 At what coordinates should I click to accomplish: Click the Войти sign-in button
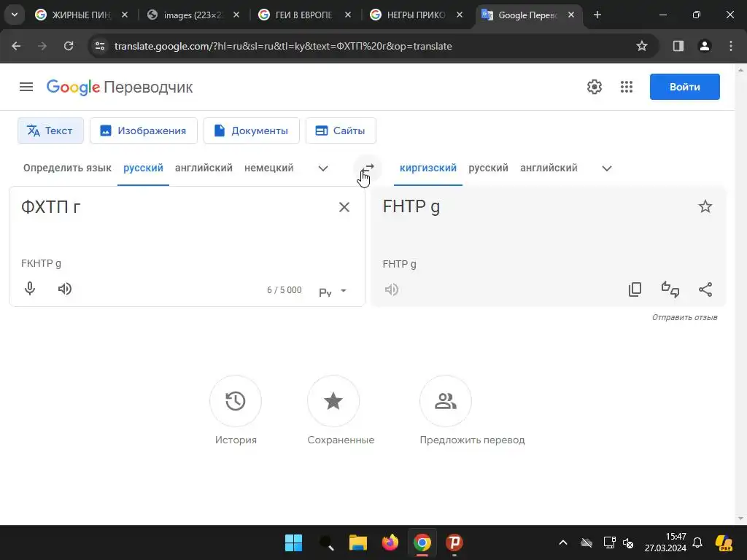click(x=684, y=87)
